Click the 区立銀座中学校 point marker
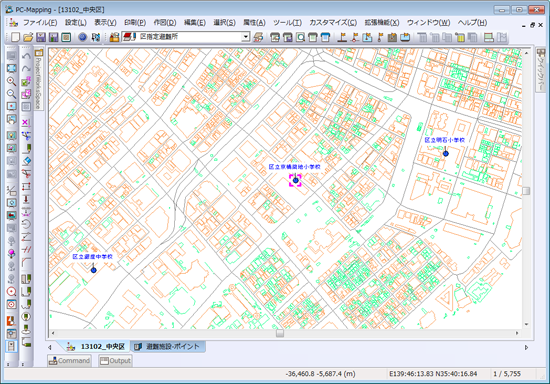 93,270
